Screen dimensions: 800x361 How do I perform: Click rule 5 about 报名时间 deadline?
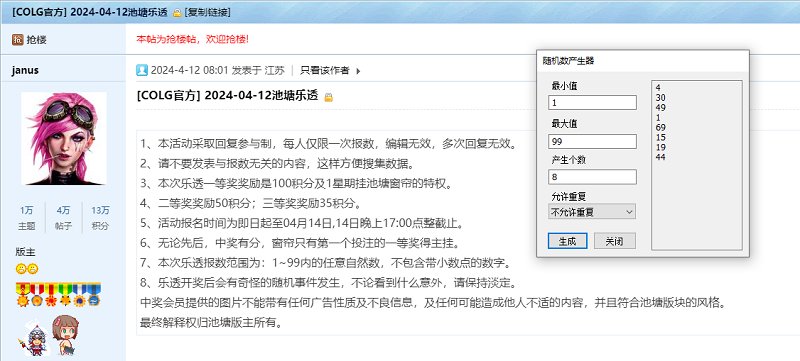coord(302,223)
